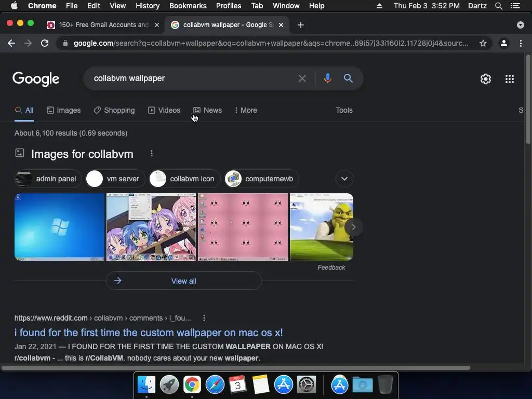Open Safari from the Dock
Viewport: 532px width, 399px height.
pyautogui.click(x=215, y=385)
